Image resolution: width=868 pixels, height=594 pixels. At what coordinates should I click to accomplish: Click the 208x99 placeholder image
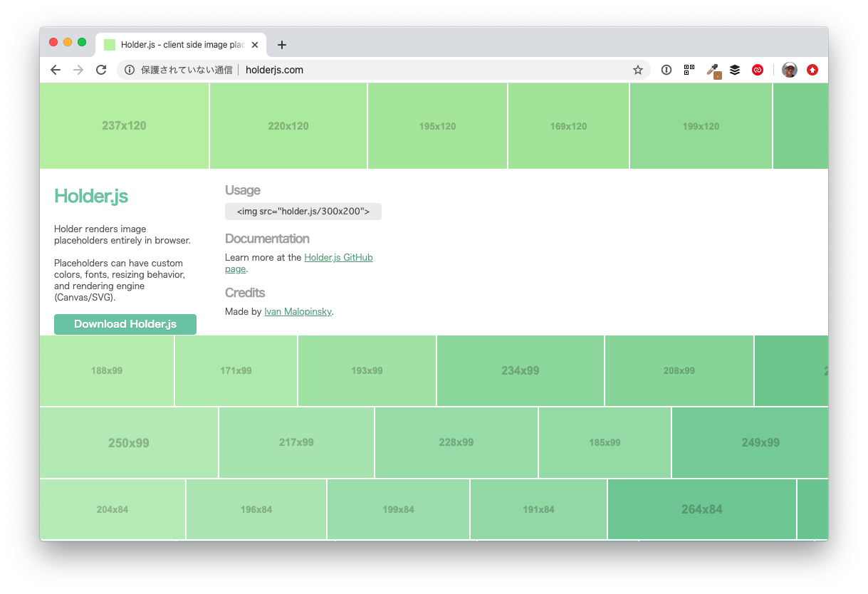click(679, 370)
